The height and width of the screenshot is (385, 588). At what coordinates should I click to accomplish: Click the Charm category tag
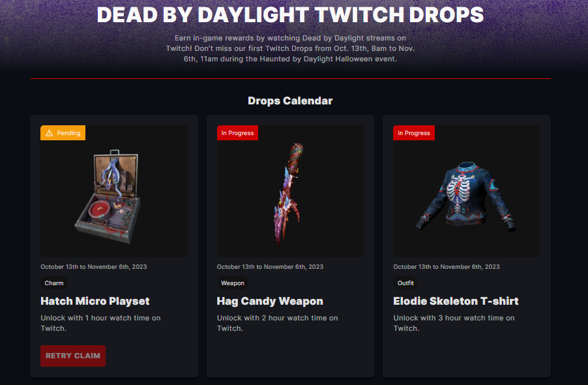[54, 283]
